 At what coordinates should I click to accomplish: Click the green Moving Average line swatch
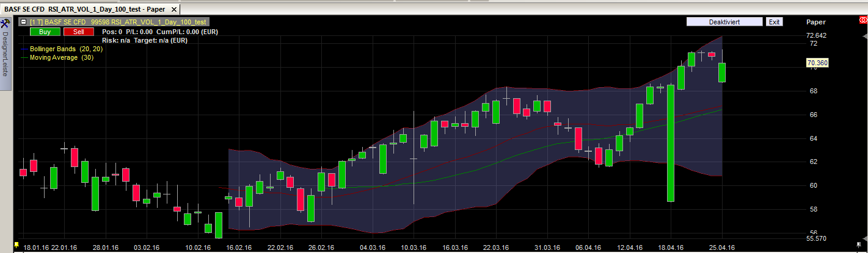coord(24,57)
